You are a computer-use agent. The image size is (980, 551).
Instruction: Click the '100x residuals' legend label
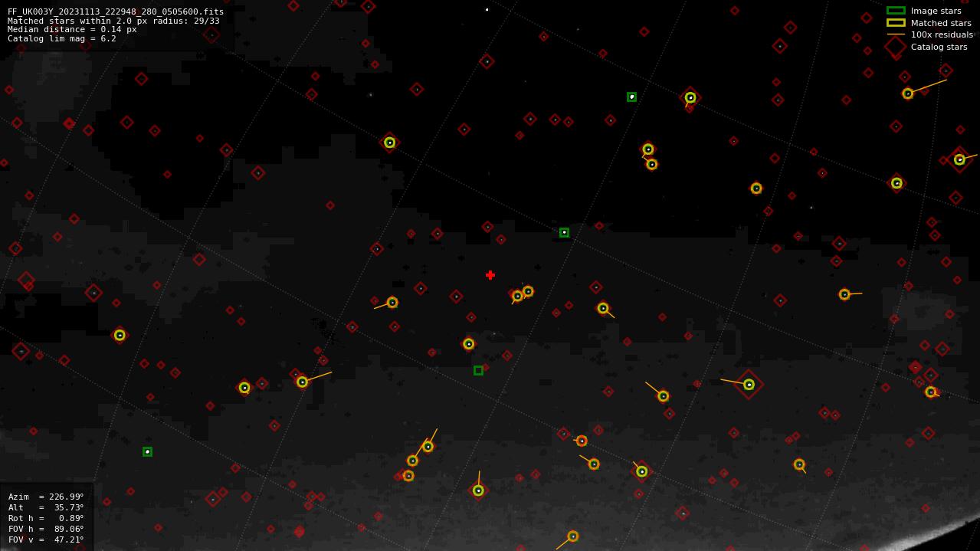click(942, 34)
